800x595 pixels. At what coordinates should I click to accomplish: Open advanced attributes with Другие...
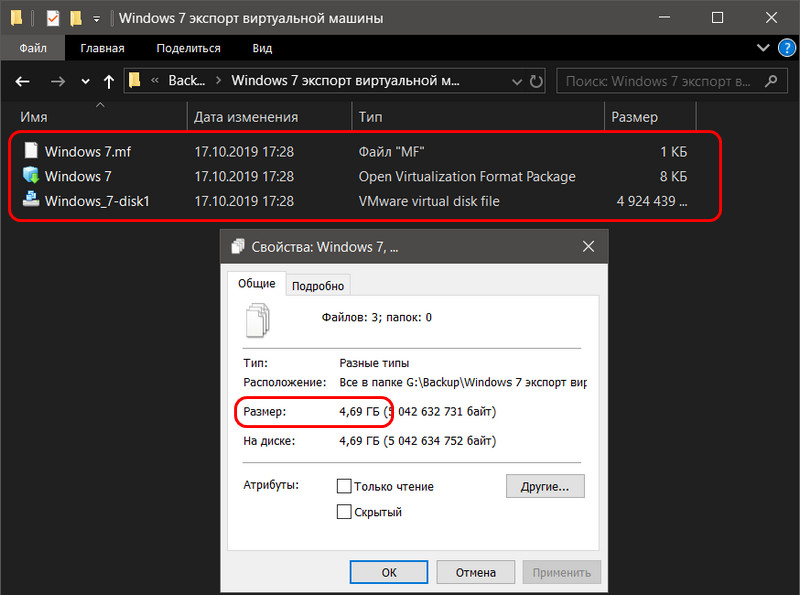tap(545, 486)
